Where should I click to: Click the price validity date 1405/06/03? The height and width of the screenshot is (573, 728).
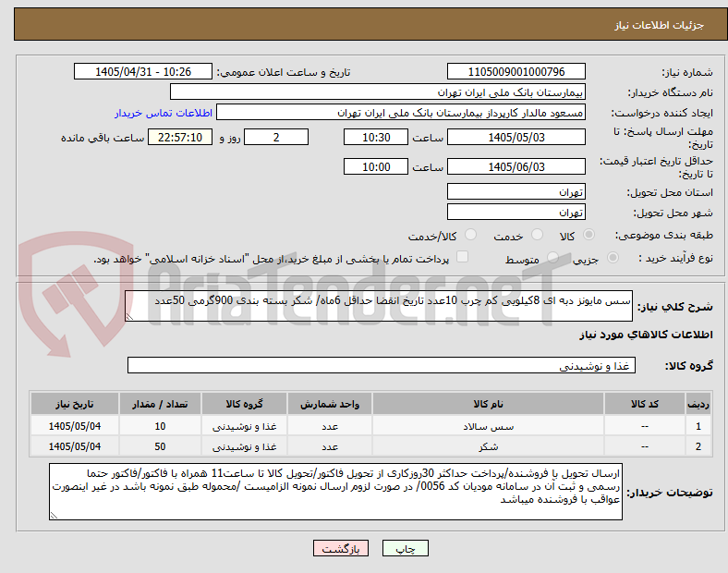click(516, 166)
